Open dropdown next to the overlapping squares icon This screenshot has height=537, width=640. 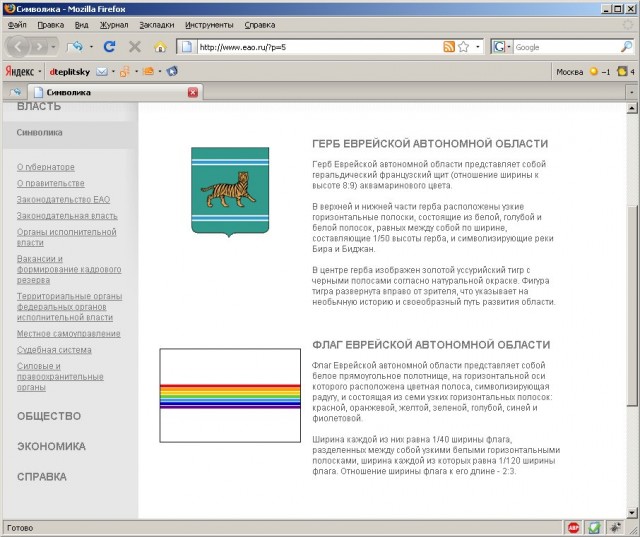click(x=136, y=72)
